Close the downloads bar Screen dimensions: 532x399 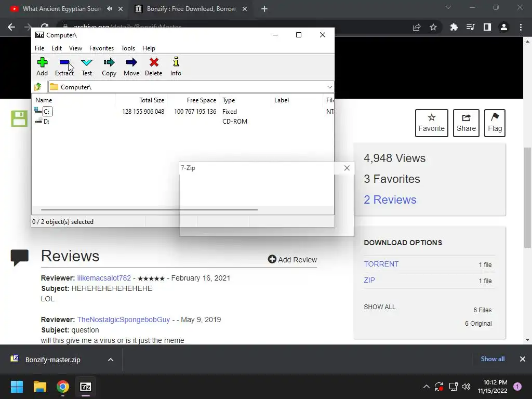(523, 359)
